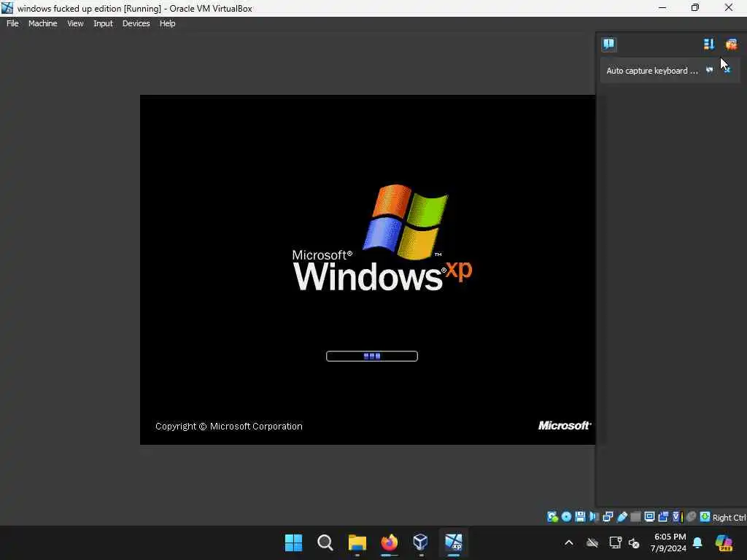The width and height of the screenshot is (747, 560).
Task: Select the running XP VM taskbar button
Action: pos(454,542)
